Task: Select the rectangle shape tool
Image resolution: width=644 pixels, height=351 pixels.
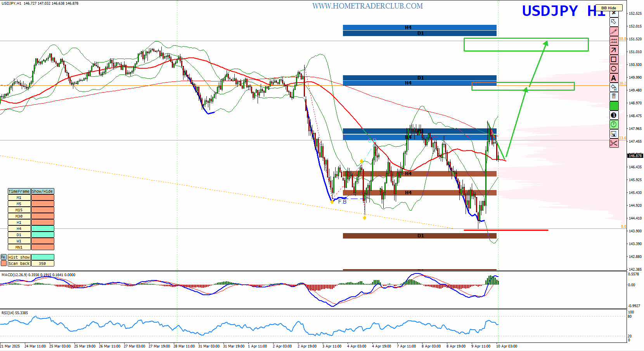Action: point(614,59)
